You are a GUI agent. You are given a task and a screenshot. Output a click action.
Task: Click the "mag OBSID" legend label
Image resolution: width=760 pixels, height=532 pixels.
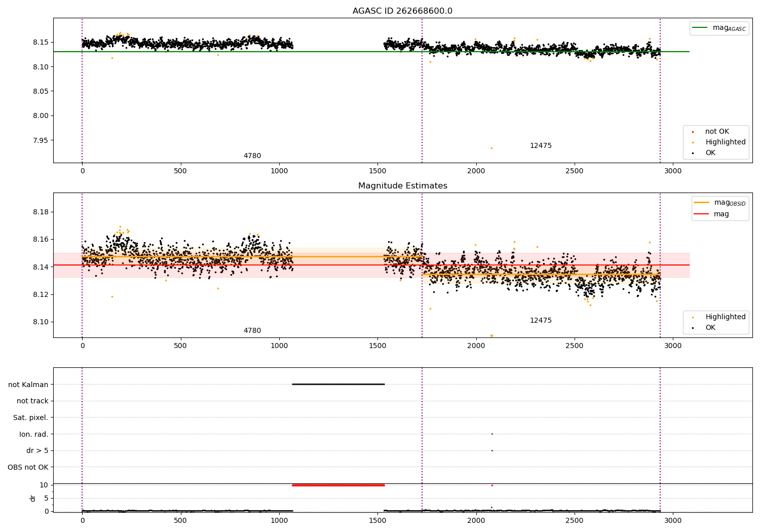click(x=730, y=203)
